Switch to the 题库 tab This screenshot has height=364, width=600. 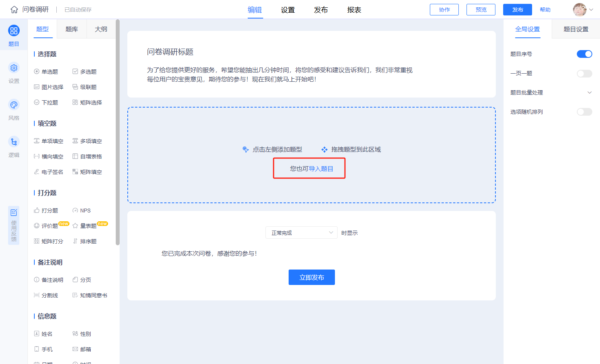point(72,29)
